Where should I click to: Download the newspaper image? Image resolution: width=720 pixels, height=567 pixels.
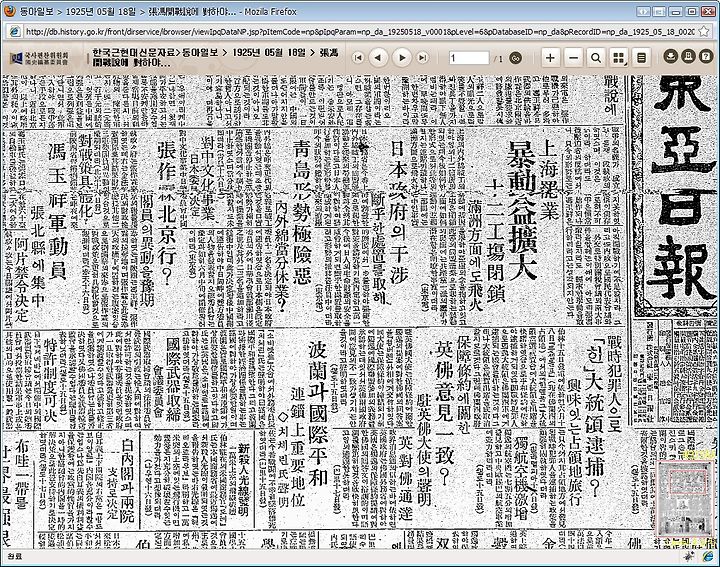click(671, 57)
